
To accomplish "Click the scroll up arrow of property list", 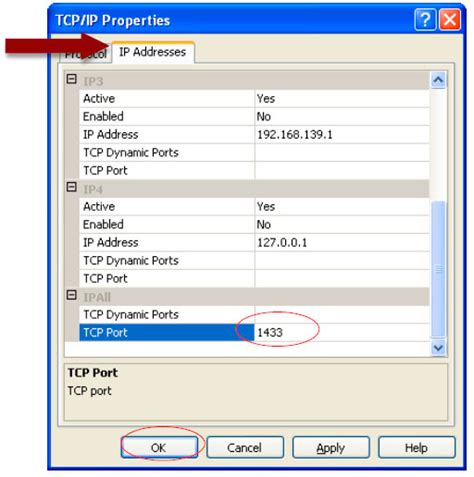I will 438,80.
